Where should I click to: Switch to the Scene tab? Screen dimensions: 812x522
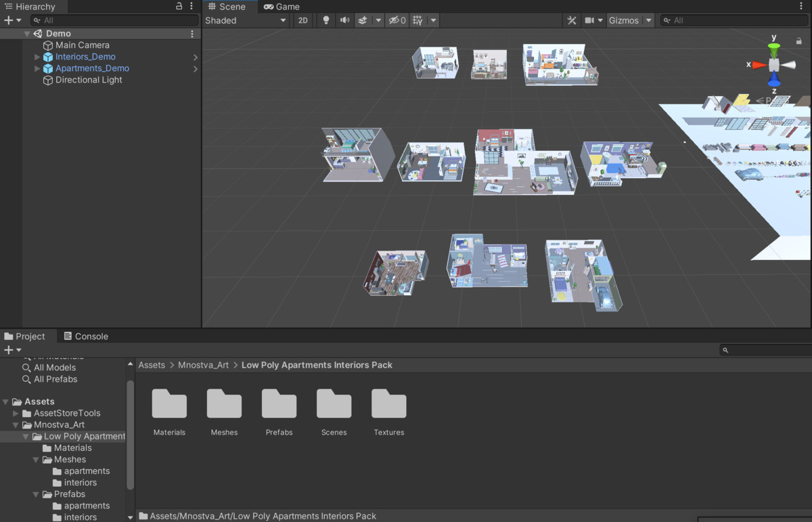click(227, 7)
